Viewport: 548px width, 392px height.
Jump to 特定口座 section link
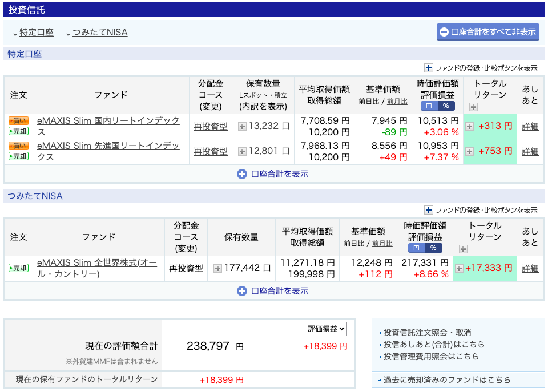pyautogui.click(x=37, y=33)
